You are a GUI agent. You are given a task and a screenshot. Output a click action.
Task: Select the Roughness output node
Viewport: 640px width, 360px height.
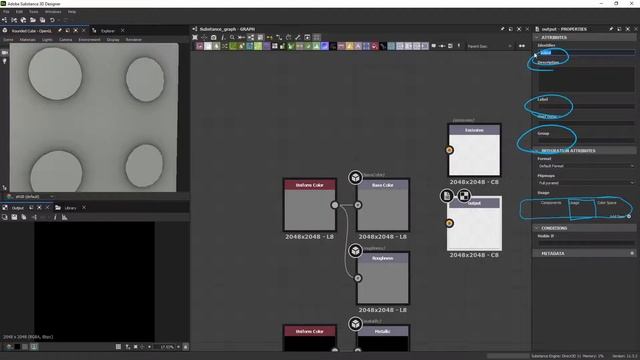pos(383,278)
